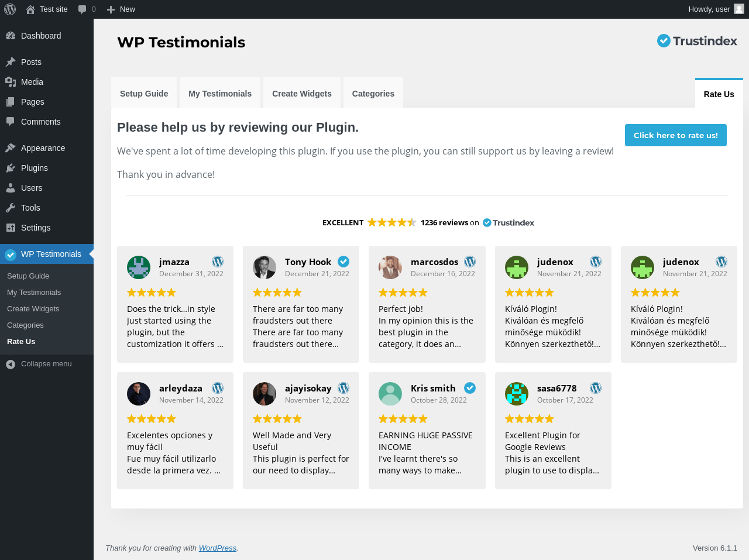The width and height of the screenshot is (749, 560).
Task: Click marcosdos's profile picture
Action: pyautogui.click(x=390, y=267)
